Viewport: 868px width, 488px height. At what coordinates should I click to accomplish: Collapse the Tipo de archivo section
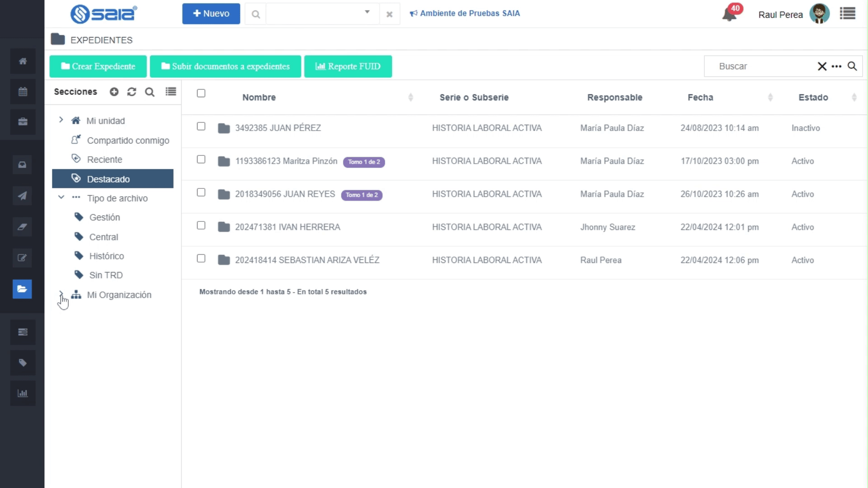pyautogui.click(x=61, y=197)
